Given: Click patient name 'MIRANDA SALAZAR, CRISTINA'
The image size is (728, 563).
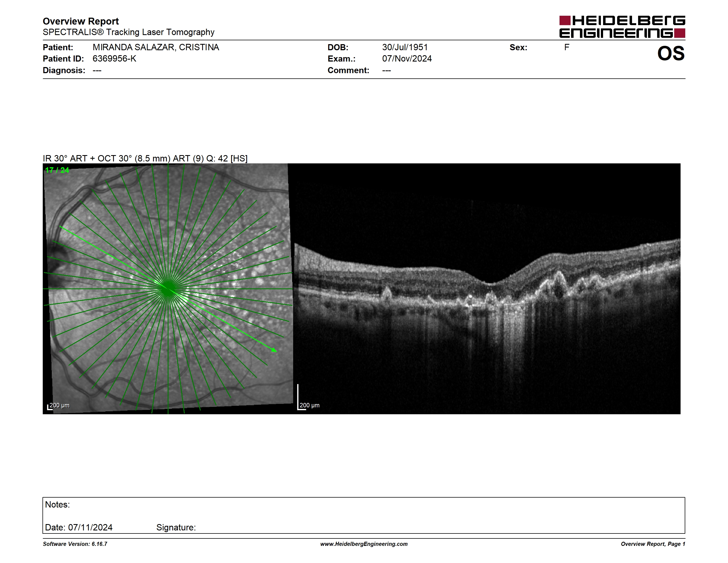Looking at the screenshot, I should (x=156, y=47).
